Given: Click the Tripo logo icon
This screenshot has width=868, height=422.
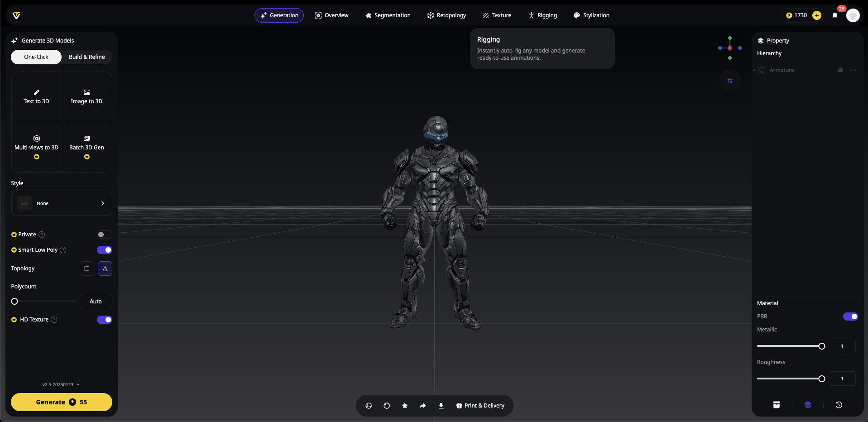Looking at the screenshot, I should tap(16, 15).
